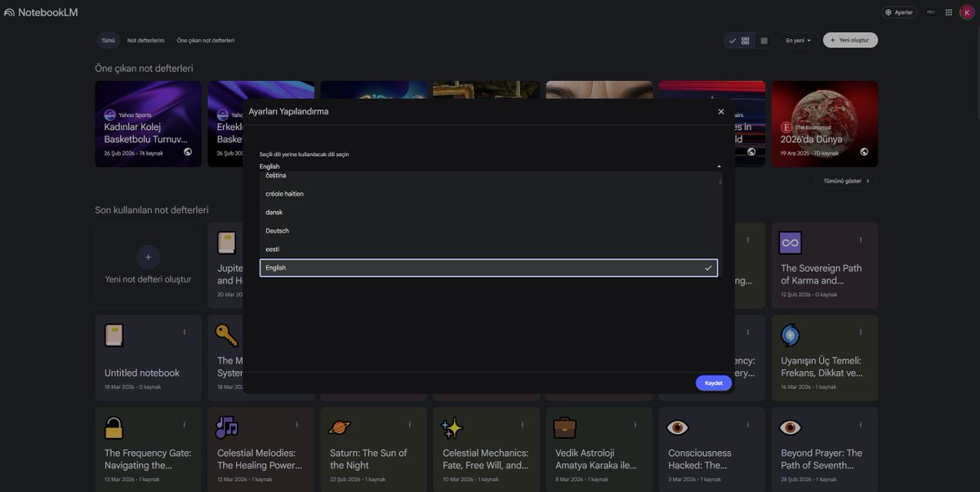The height and width of the screenshot is (492, 980).
Task: Switch to Öne çıkan not defterleri tab
Action: pyautogui.click(x=205, y=40)
